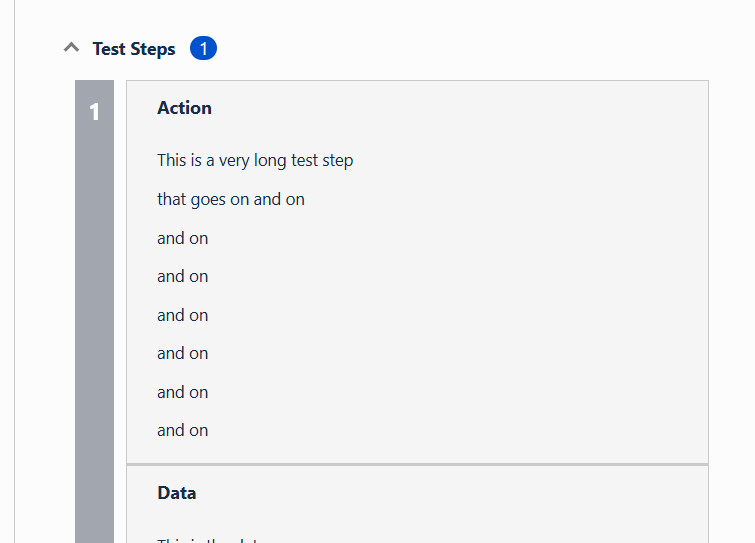755x543 pixels.
Task: Collapse the Test Steps section chevron
Action: [x=71, y=48]
